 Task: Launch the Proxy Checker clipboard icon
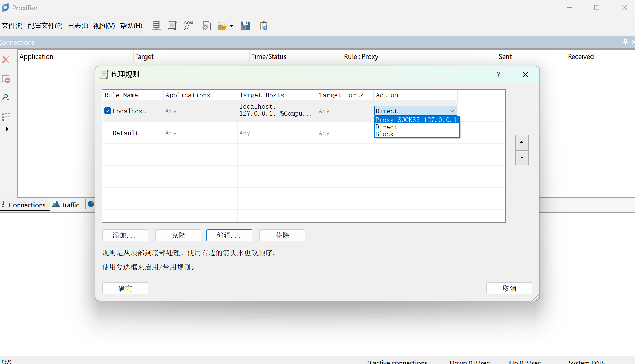pos(264,26)
